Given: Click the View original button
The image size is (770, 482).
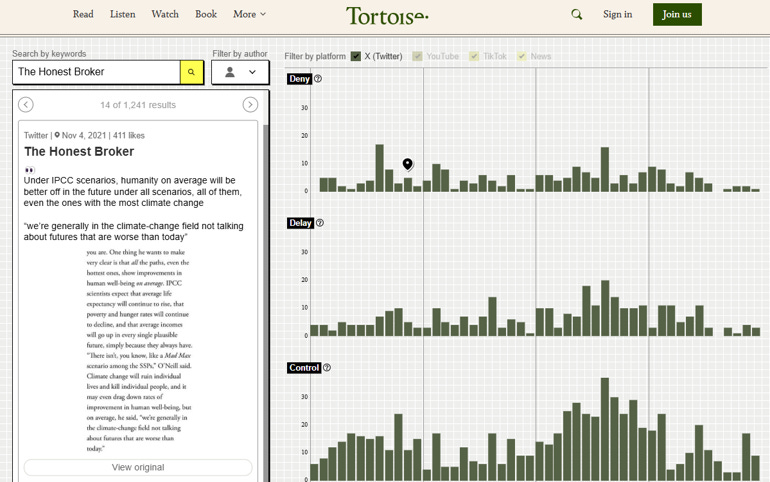Looking at the screenshot, I should tap(138, 467).
